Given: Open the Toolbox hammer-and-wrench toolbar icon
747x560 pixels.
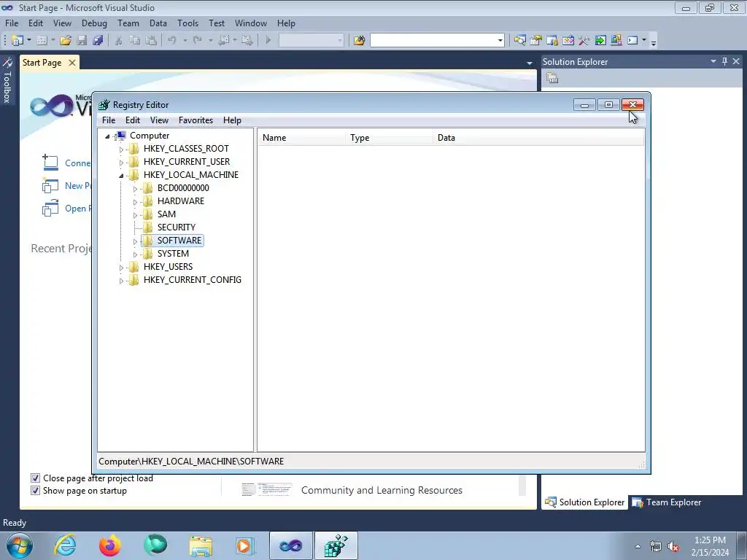Looking at the screenshot, I should click(584, 41).
